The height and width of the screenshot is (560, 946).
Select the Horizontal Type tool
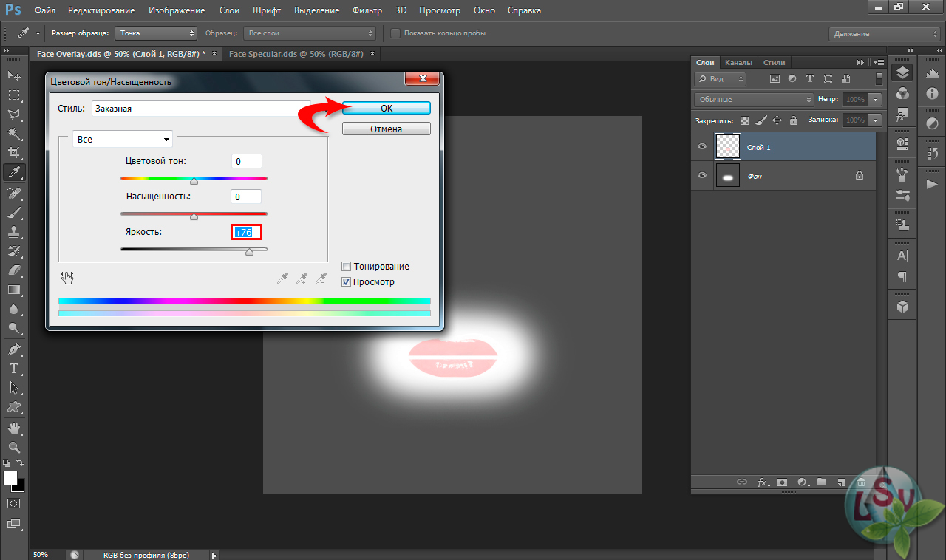tap(14, 368)
